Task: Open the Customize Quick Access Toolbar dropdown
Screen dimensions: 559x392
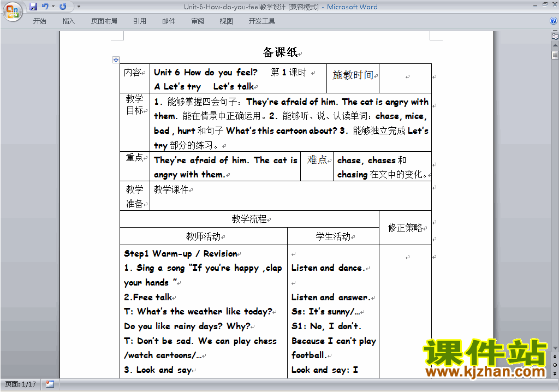Action: (x=79, y=7)
